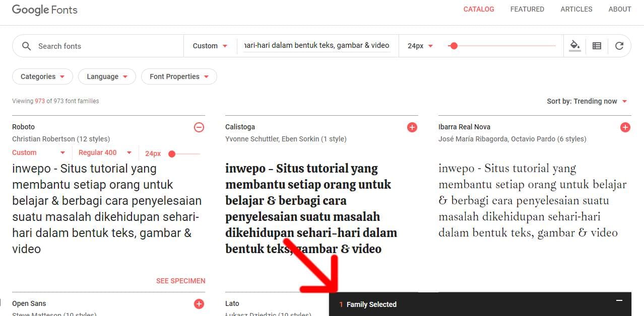The height and width of the screenshot is (316, 644).
Task: Add Lato family to selection
Action: (x=412, y=304)
